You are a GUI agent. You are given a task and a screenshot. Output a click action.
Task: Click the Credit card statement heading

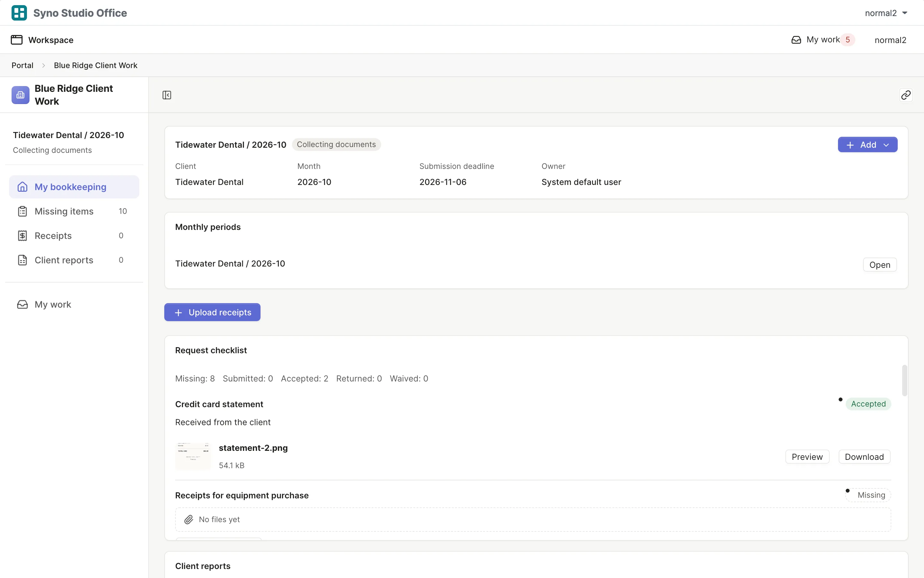tap(219, 405)
